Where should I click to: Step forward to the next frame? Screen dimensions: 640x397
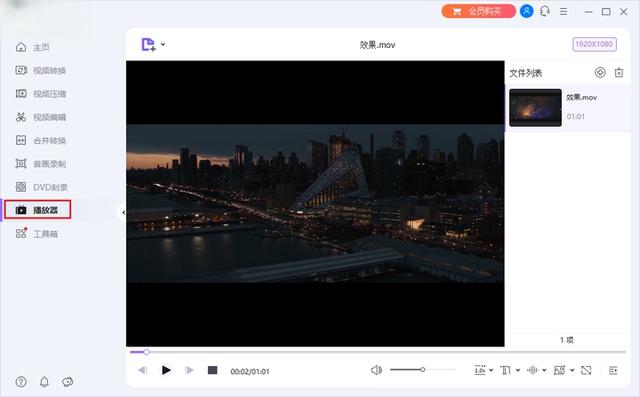189,370
